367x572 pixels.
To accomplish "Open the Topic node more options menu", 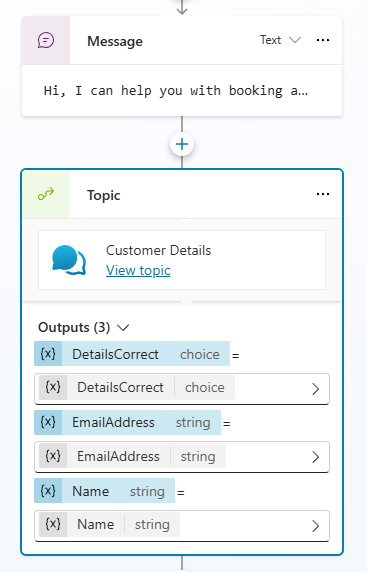I will [323, 194].
